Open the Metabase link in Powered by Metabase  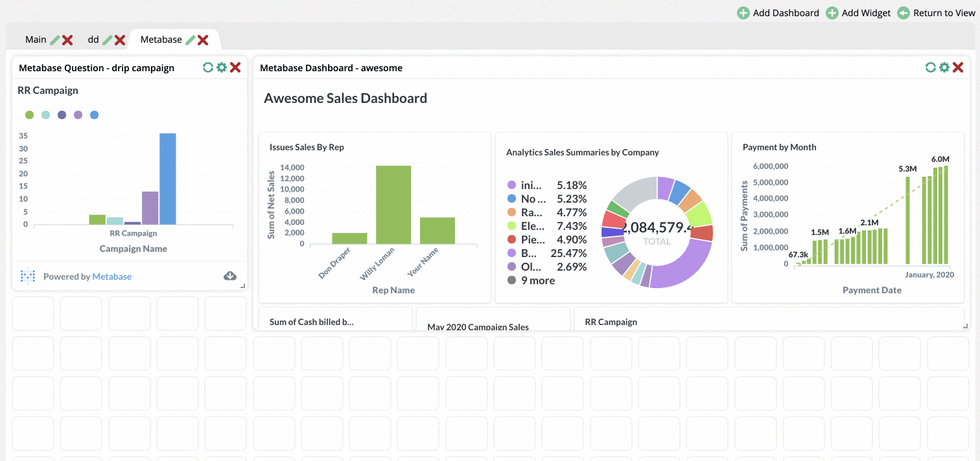(x=113, y=276)
